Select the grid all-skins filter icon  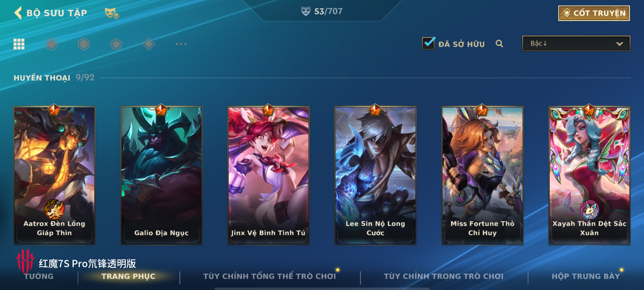(19, 44)
